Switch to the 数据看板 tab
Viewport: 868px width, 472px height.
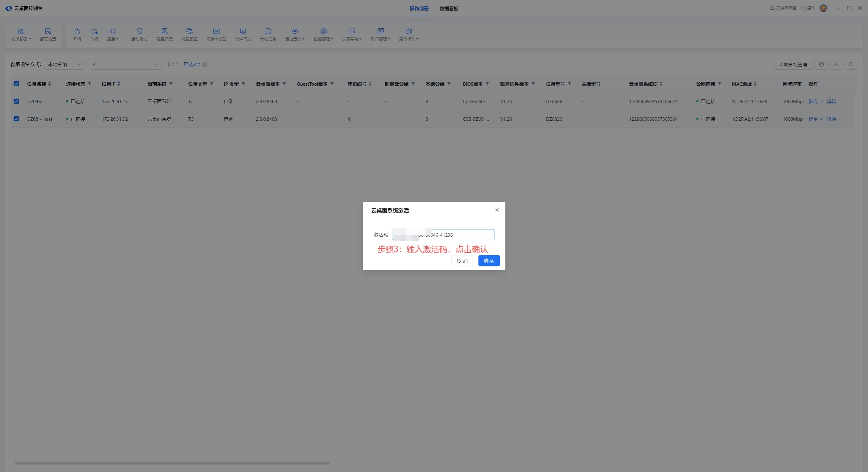449,8
